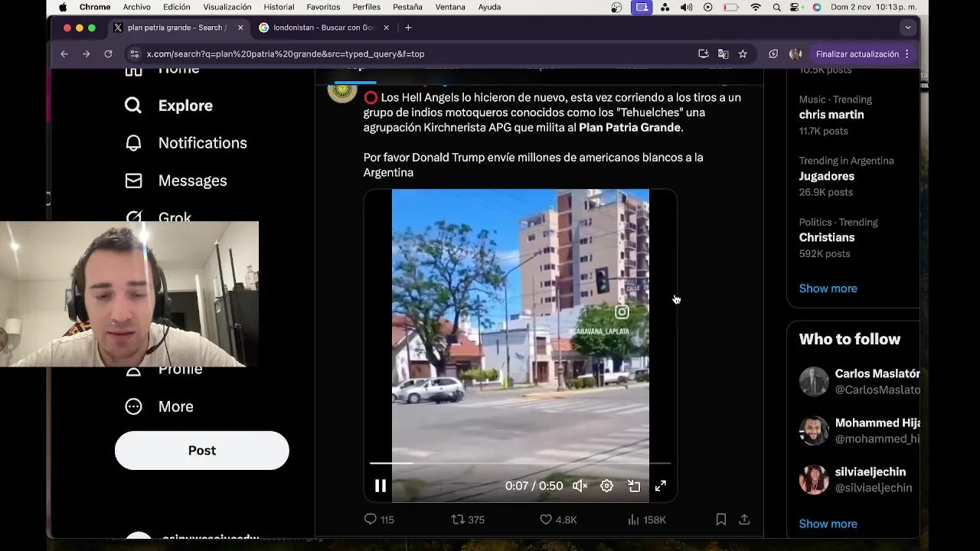Open Grok in the sidebar
Viewport: 980px width, 551px height.
click(158, 217)
